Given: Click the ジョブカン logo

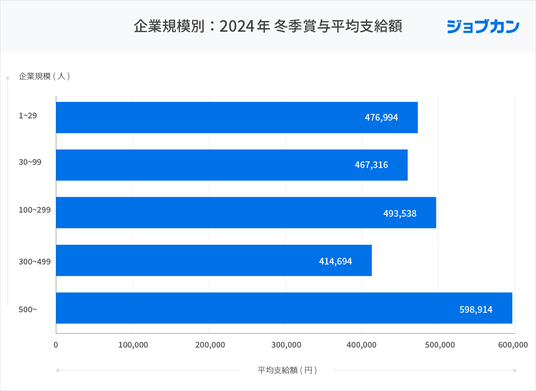Looking at the screenshot, I should (x=483, y=27).
